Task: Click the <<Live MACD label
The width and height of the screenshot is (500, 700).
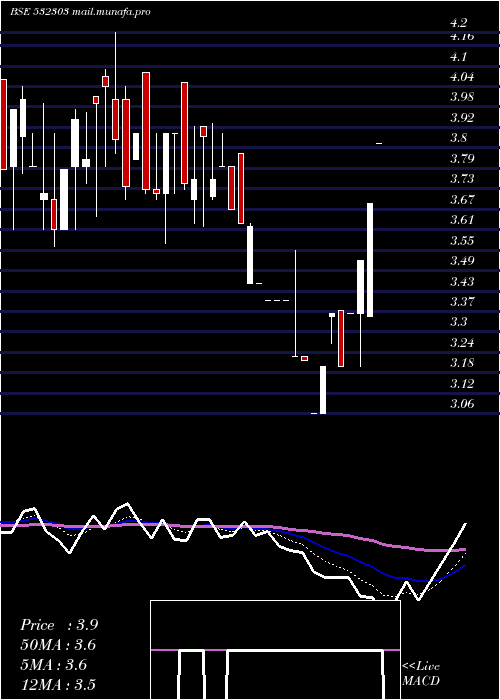Action: (421, 674)
